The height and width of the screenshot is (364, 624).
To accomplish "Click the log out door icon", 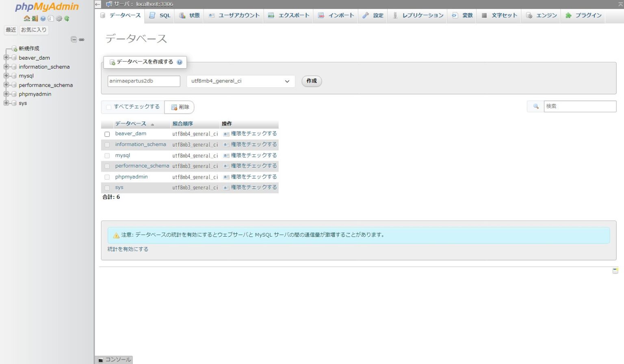I will (x=35, y=18).
